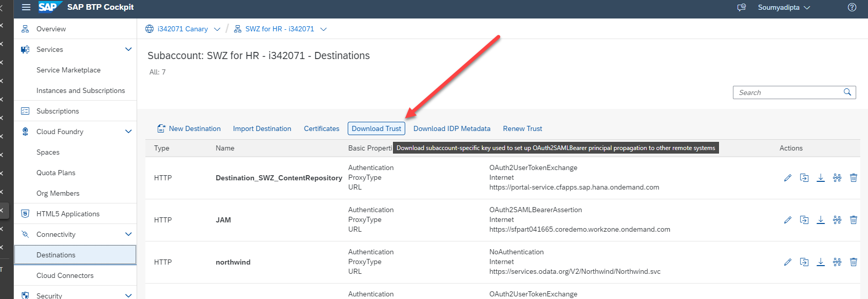868x299 pixels.
Task: Check connection for Destination_SWZ_ContentRepository
Action: 837,178
